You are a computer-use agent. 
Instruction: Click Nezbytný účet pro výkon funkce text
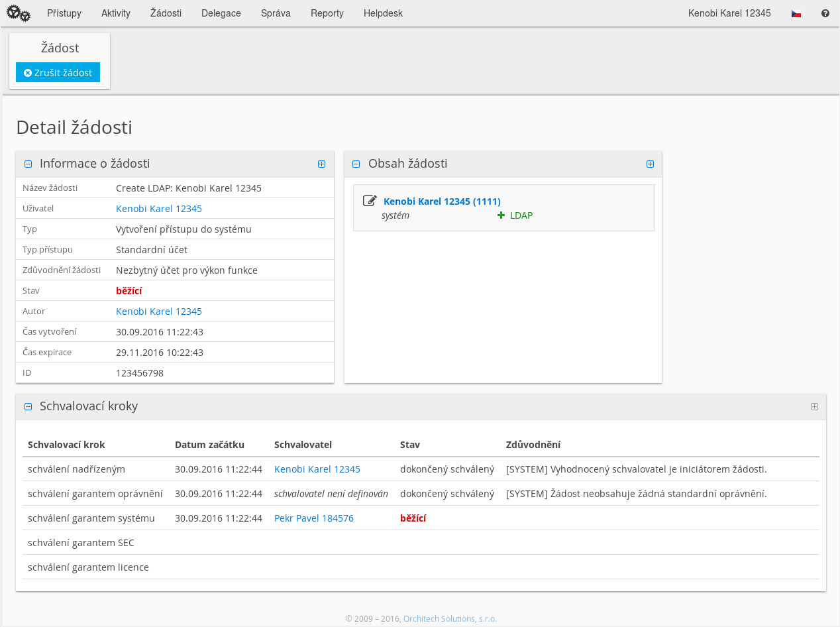(x=187, y=270)
